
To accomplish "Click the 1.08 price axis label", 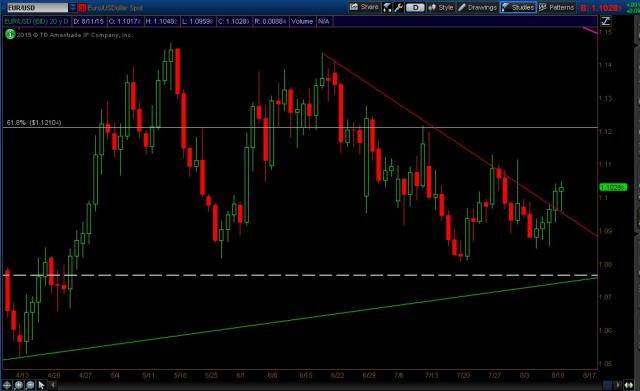I will click(605, 264).
